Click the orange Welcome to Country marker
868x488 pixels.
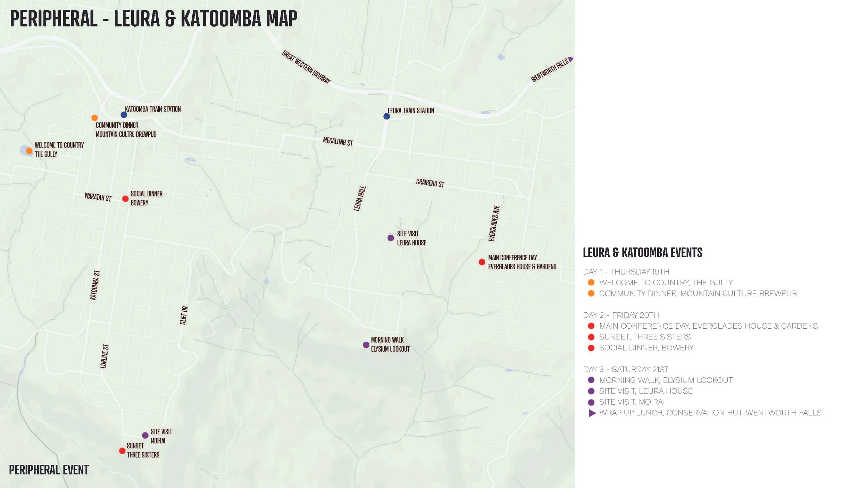tap(29, 151)
